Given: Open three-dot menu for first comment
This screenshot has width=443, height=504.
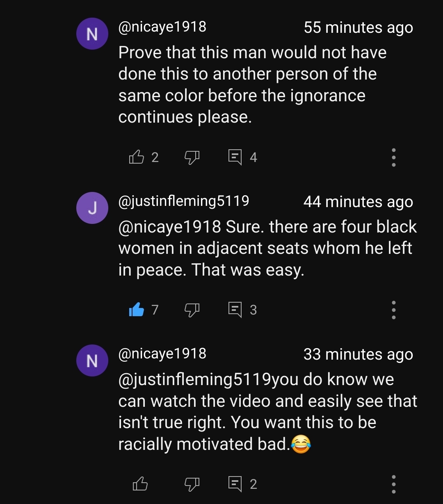Looking at the screenshot, I should click(393, 157).
